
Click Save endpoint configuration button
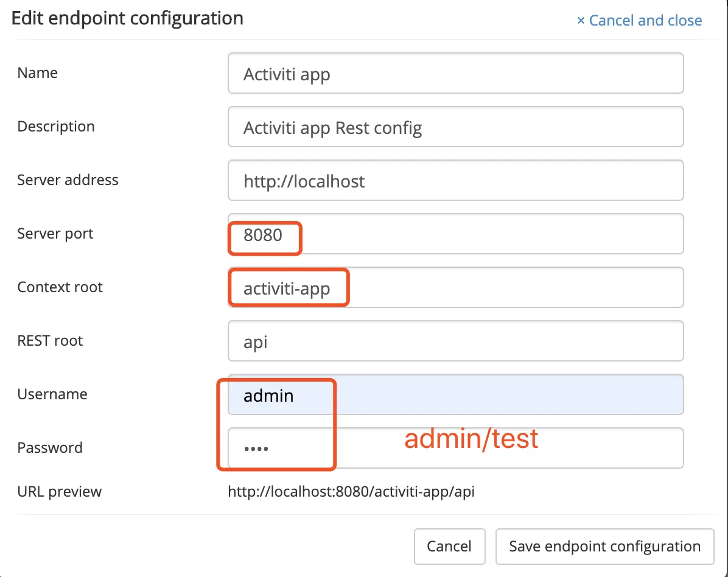click(x=604, y=546)
